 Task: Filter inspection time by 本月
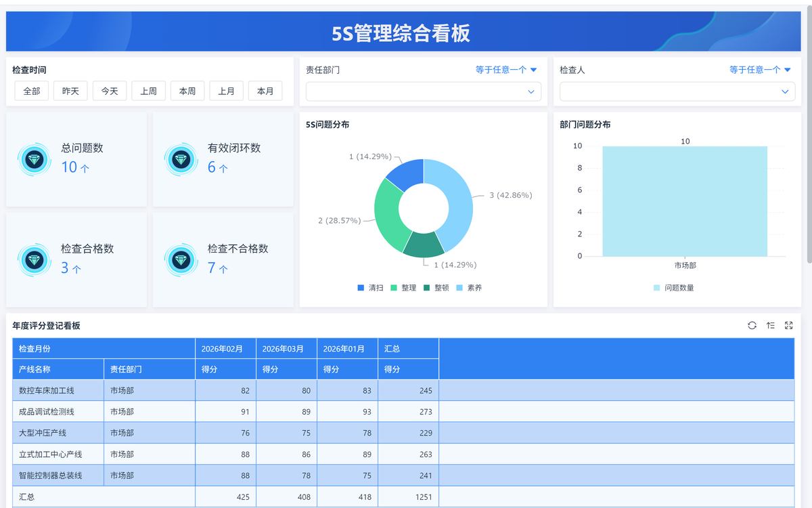tap(265, 91)
